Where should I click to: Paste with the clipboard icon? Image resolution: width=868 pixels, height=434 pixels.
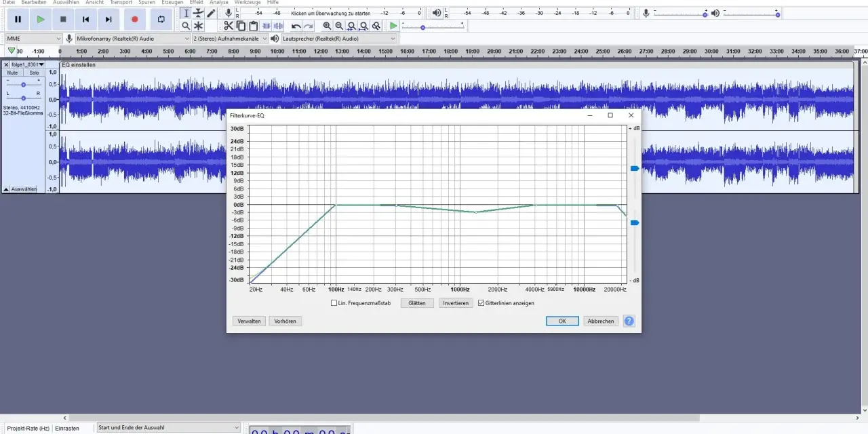254,26
